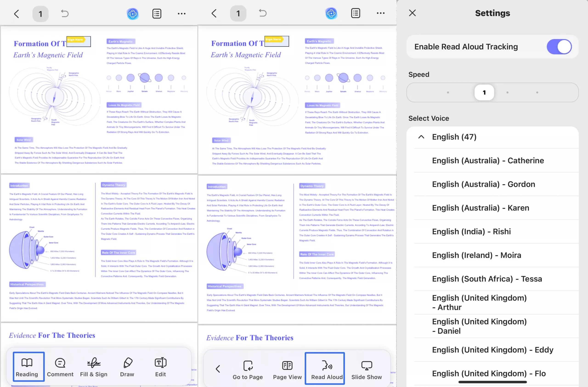The height and width of the screenshot is (387, 588).
Task: Open the document outline panel
Action: 157,13
